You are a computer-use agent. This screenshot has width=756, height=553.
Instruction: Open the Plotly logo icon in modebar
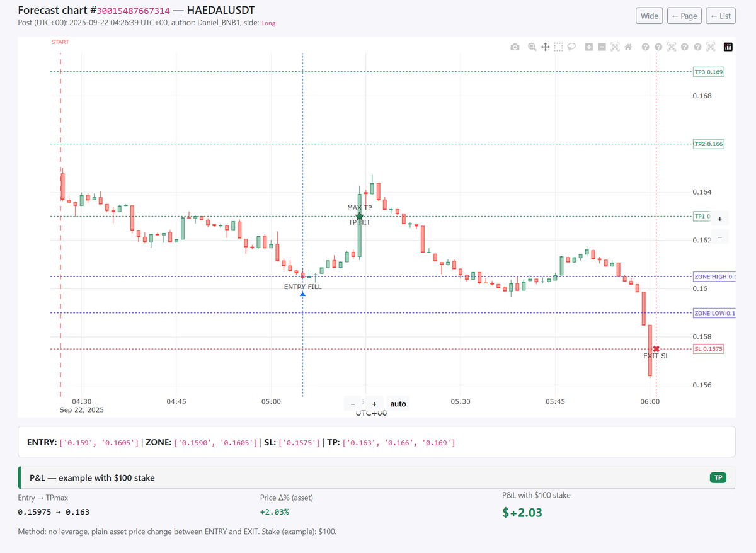click(728, 47)
